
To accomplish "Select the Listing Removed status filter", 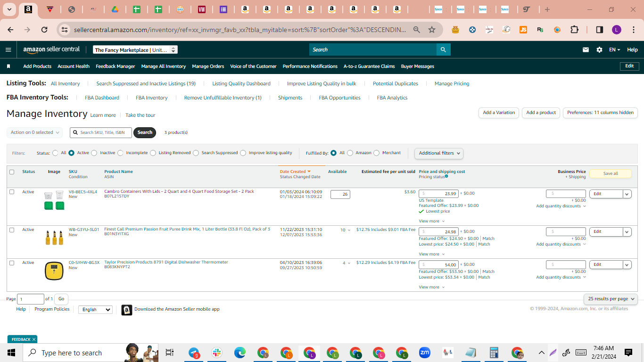I will click(153, 153).
